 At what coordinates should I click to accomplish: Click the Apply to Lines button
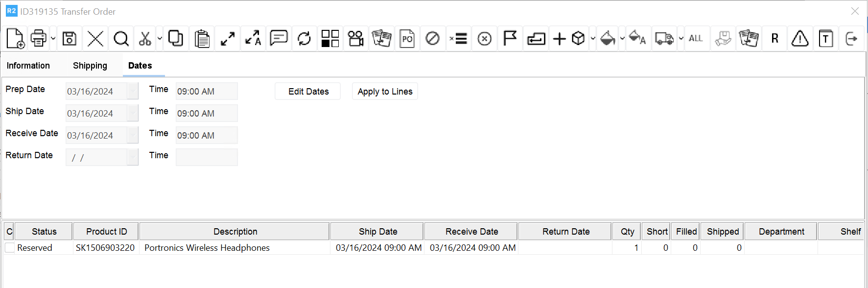coord(385,92)
